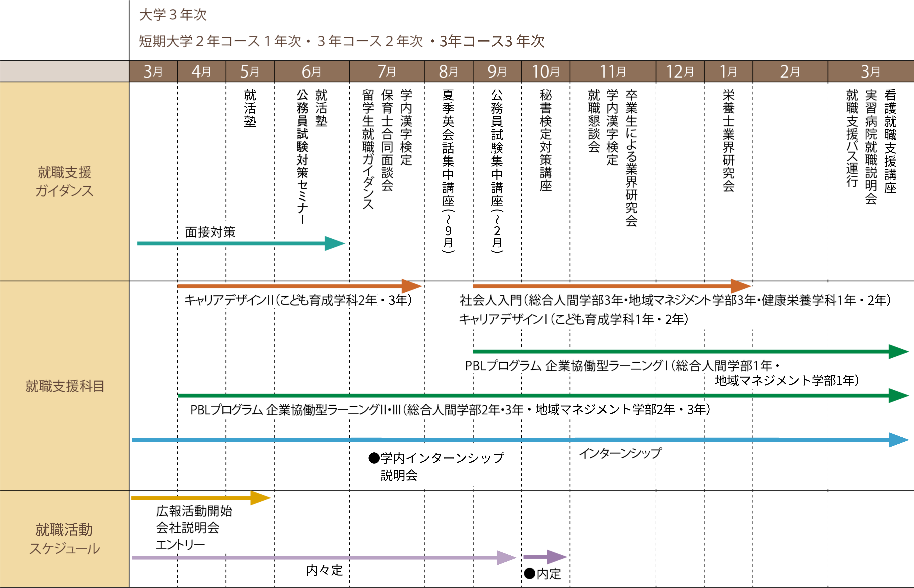Click the 5月 month header cell
Screen dimensions: 914x588
click(250, 71)
